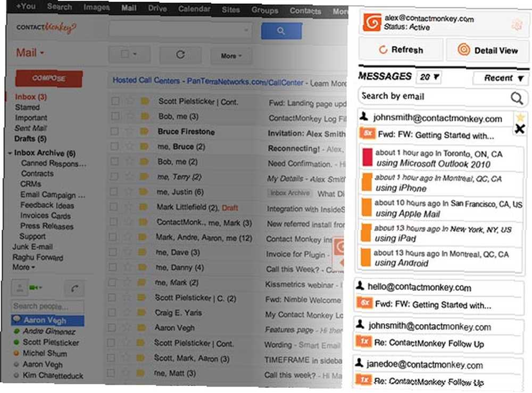Click the orange iPhone open marker
The width and height of the screenshot is (532, 393).
tap(367, 182)
